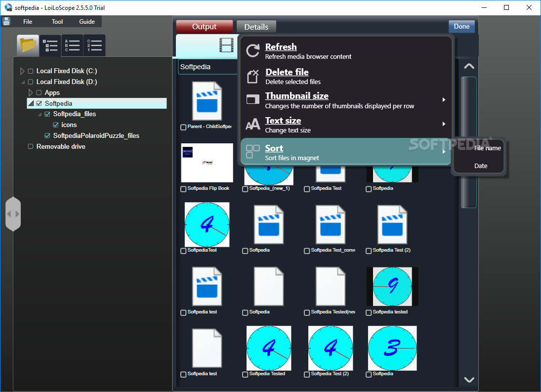Click the up chevron above scrollbar

tap(469, 66)
